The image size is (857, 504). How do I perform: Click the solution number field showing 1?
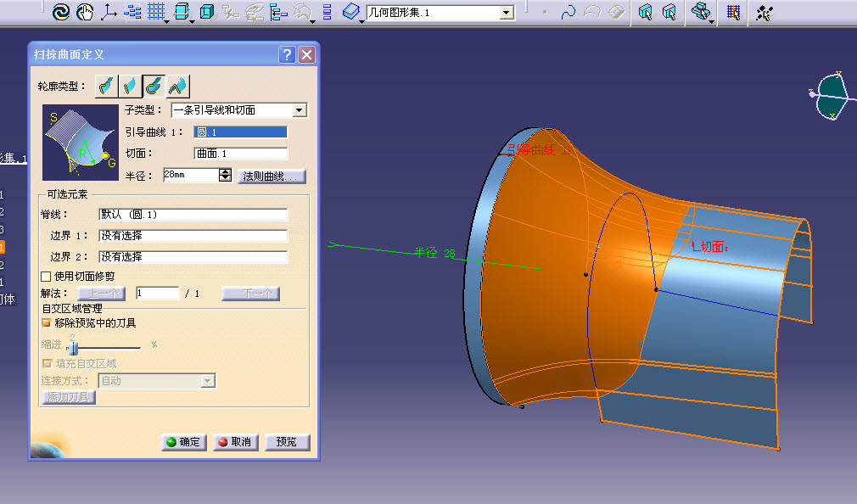coord(158,294)
